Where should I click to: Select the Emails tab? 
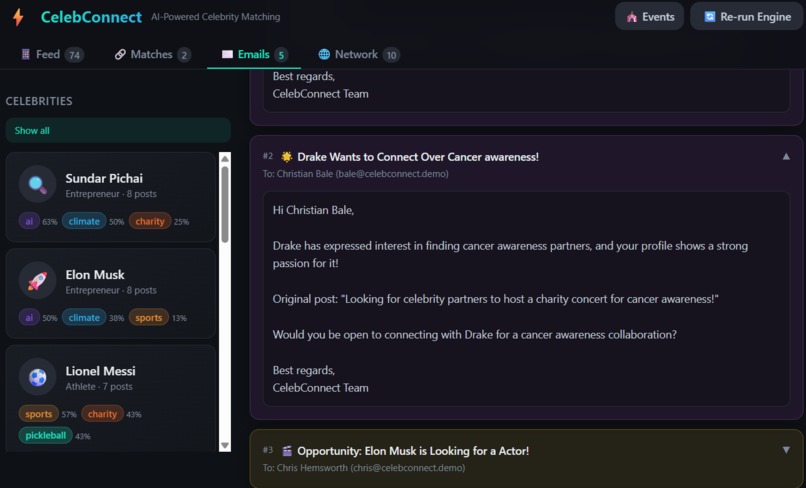click(254, 54)
